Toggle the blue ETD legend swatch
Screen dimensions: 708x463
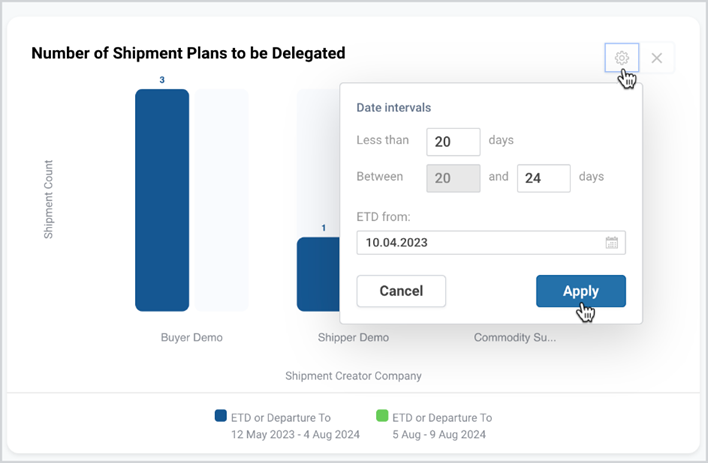click(x=220, y=416)
